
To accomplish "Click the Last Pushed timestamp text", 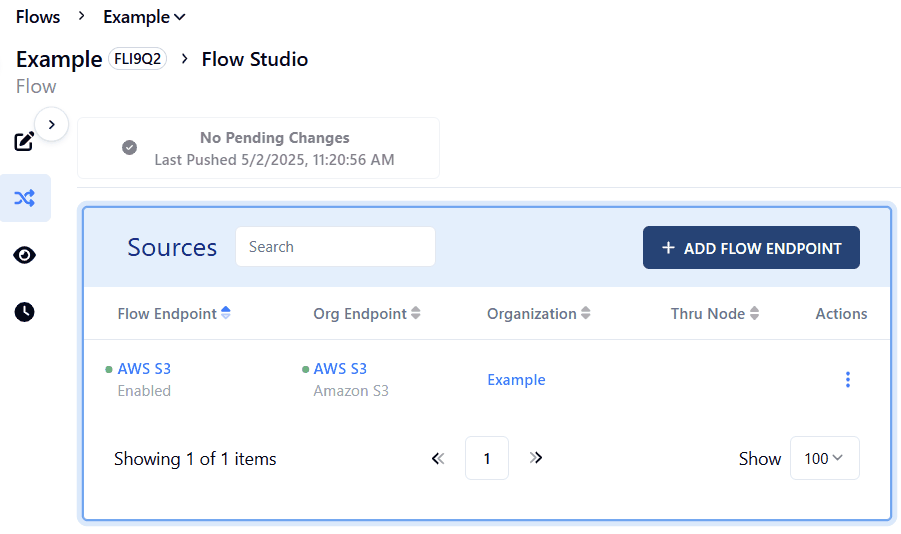I will 274,160.
